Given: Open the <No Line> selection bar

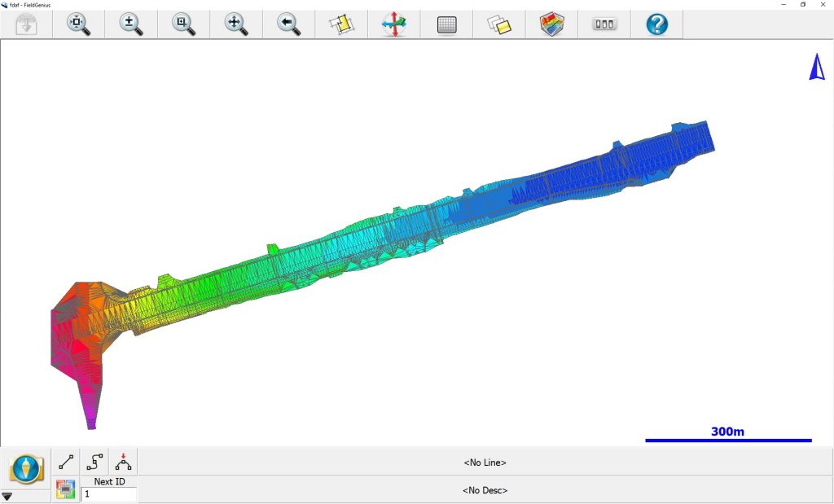Looking at the screenshot, I should point(485,462).
